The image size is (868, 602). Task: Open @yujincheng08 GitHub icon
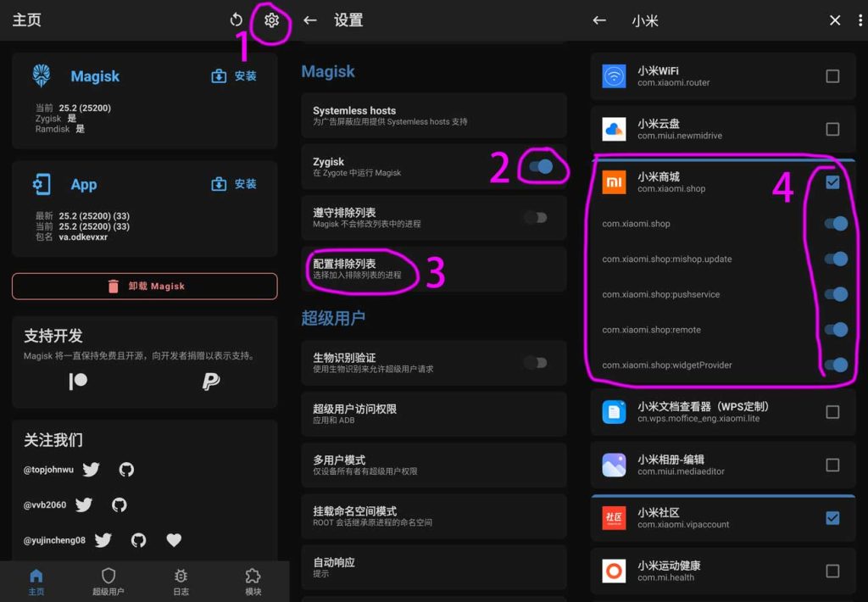(139, 540)
